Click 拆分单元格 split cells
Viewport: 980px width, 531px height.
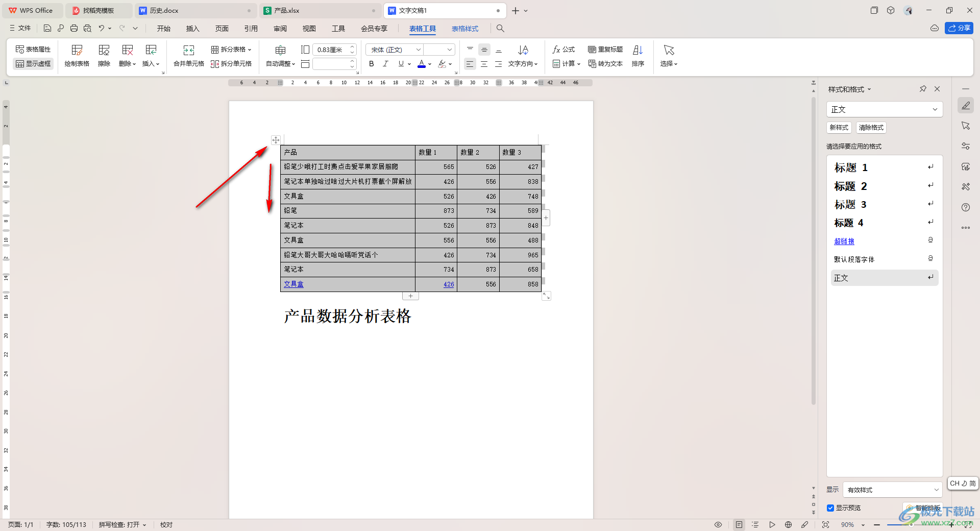[x=231, y=64]
